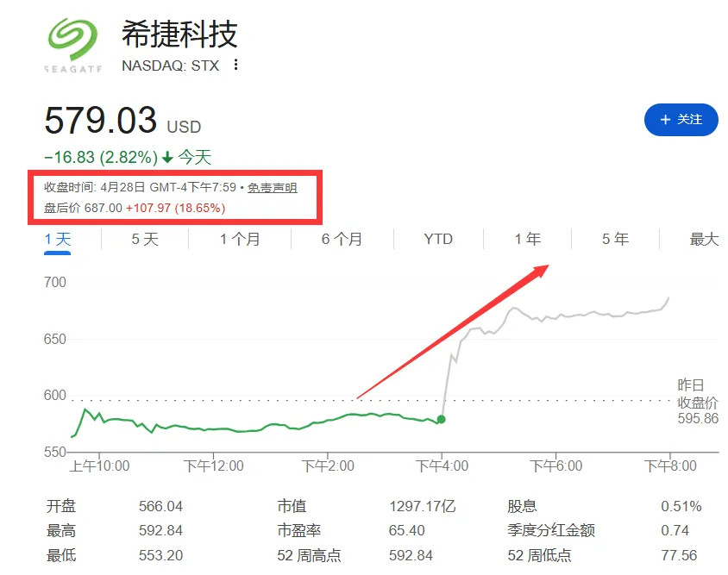Open the 1年 chart view

tap(527, 240)
